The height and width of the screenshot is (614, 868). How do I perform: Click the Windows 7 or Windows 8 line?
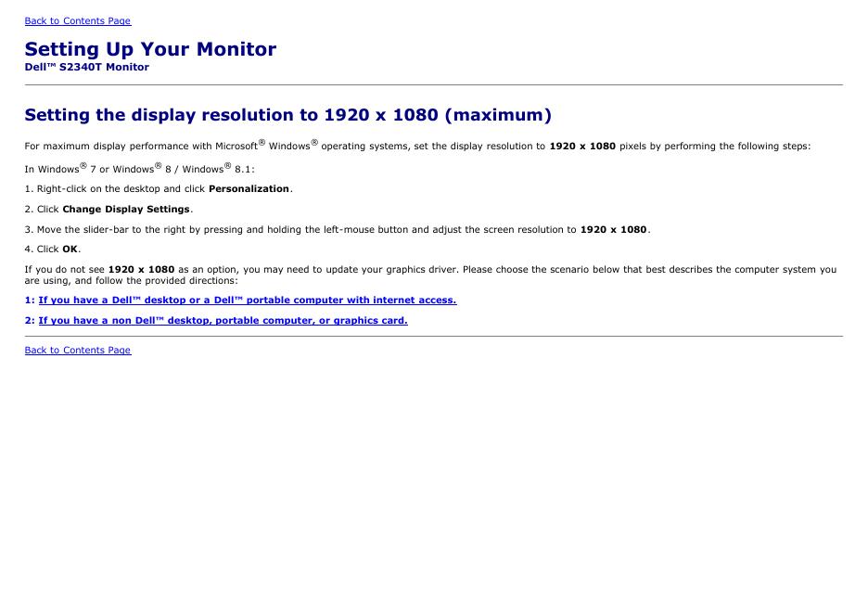point(139,168)
